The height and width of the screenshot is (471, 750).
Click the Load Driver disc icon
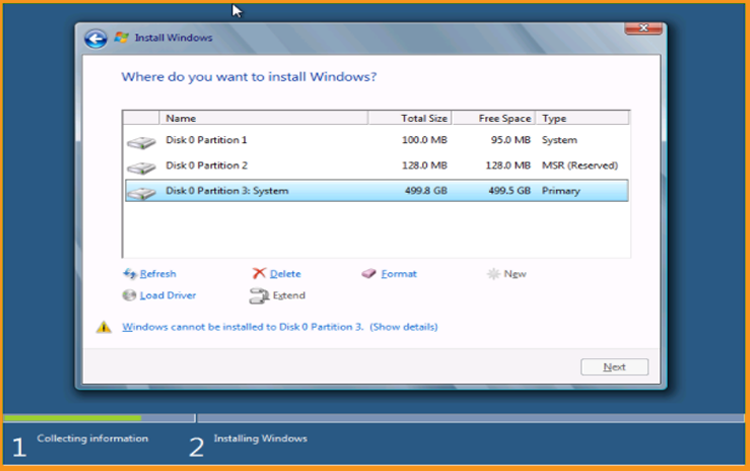pos(129,295)
